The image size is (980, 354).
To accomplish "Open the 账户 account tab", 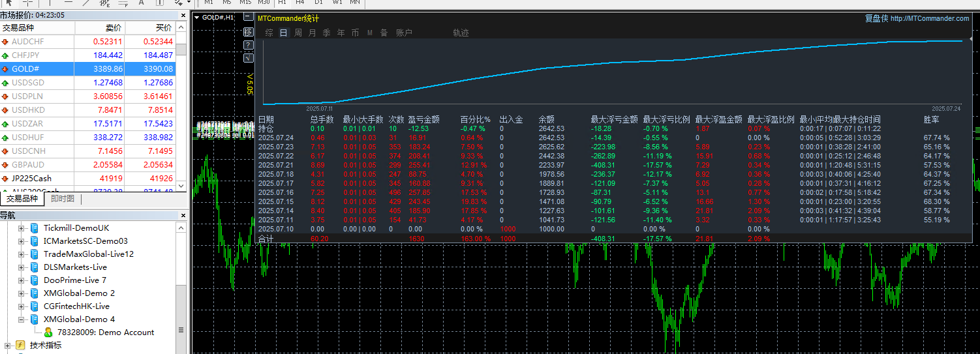I will point(404,33).
